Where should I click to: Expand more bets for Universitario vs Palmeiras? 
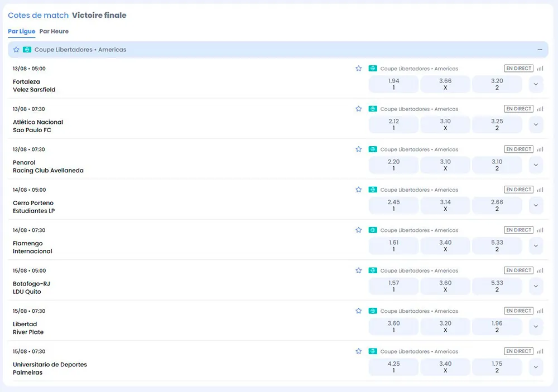click(536, 367)
